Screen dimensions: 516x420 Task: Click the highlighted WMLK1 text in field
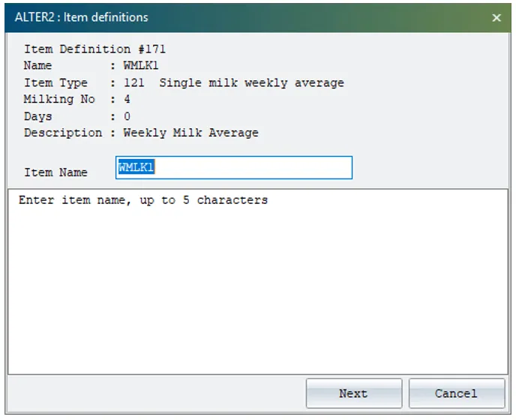(x=136, y=167)
